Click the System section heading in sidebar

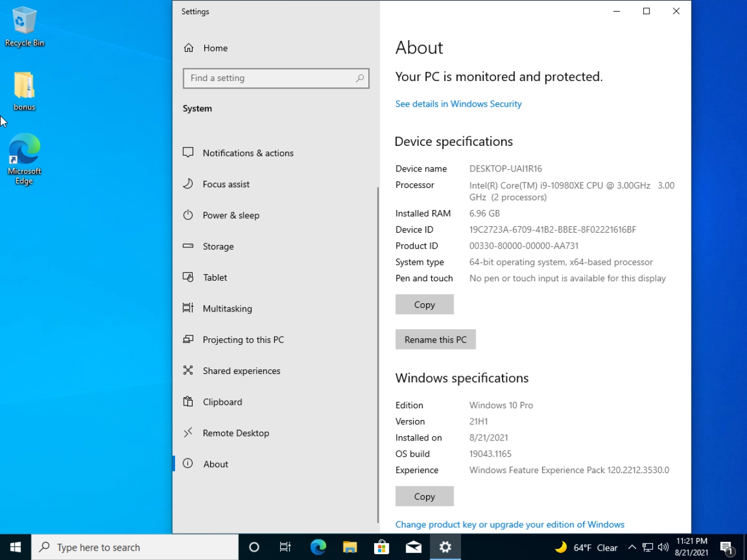pyautogui.click(x=197, y=108)
